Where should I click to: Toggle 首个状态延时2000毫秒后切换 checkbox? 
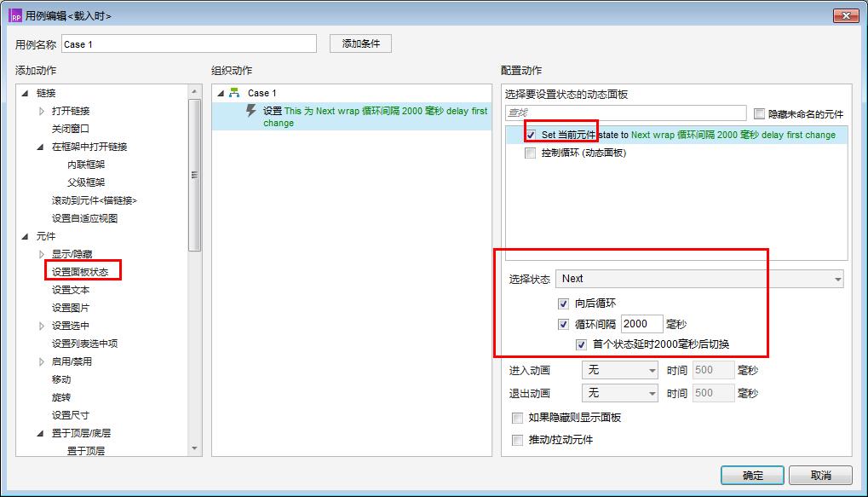click(x=581, y=344)
